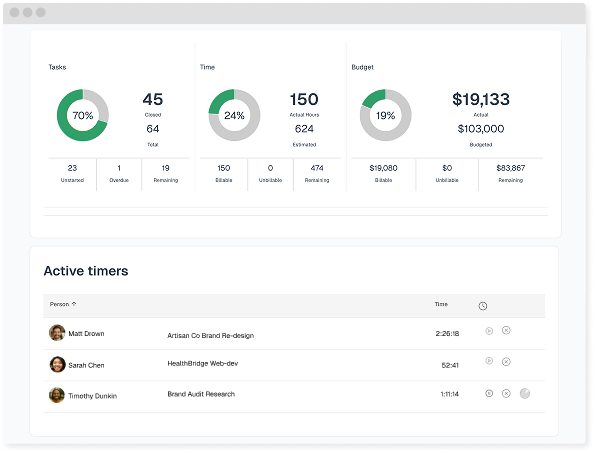Click the $103,000 budgeted figure
Screen dimensions: 595x453
point(481,129)
